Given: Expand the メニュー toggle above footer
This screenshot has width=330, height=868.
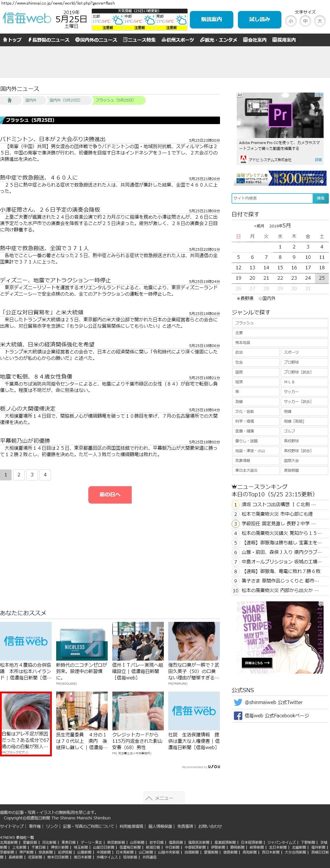Looking at the screenshot, I should 164,798.
